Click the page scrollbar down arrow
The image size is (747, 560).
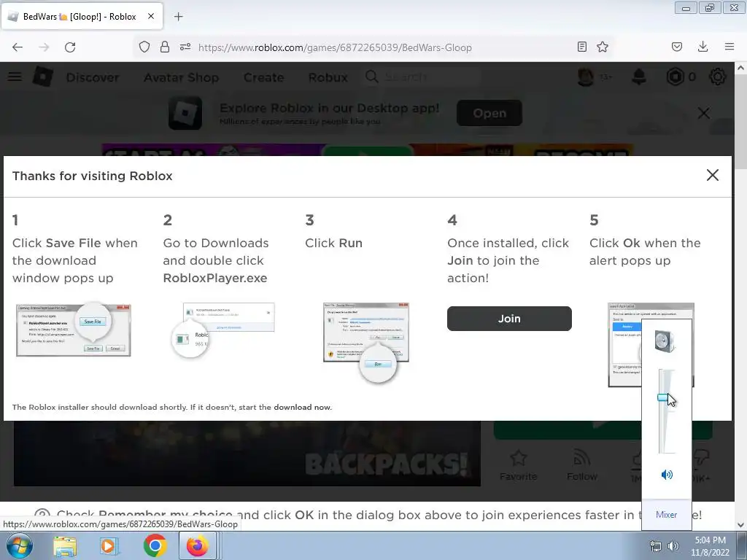[741, 525]
